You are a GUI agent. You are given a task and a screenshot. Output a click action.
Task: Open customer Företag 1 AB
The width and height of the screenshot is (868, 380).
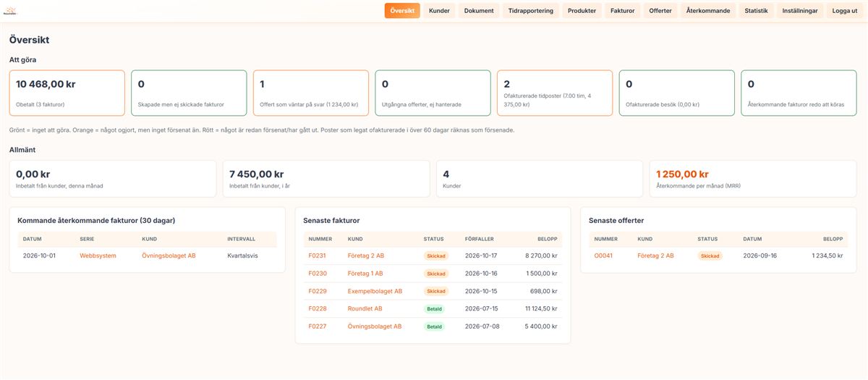coord(365,274)
